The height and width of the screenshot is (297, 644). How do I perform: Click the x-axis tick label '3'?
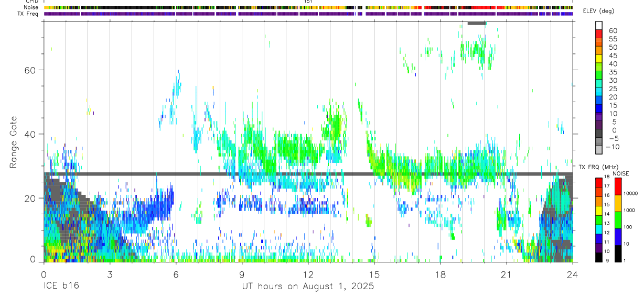pyautogui.click(x=109, y=274)
